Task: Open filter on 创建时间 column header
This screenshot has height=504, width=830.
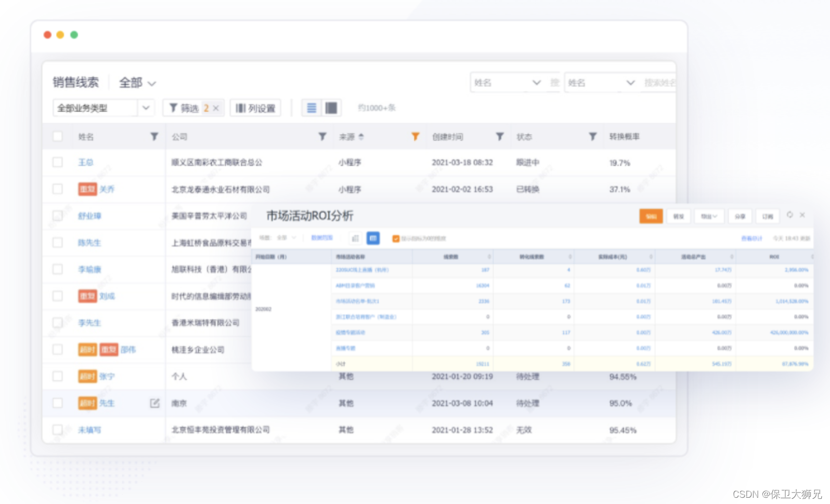Action: click(x=500, y=137)
